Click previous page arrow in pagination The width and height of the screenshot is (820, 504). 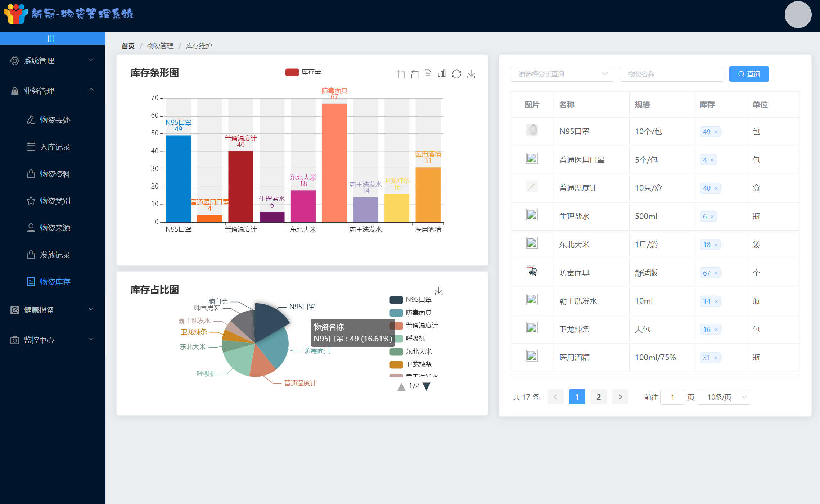coord(555,397)
